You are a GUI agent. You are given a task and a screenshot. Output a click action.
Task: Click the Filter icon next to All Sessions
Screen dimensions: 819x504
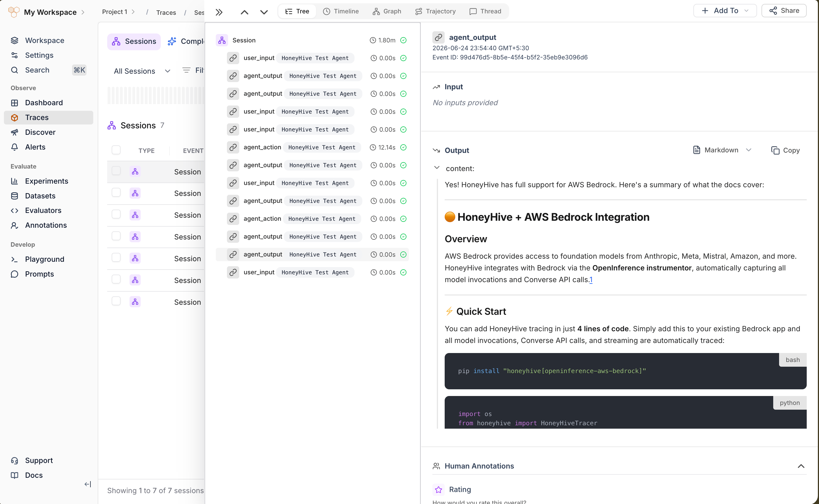186,70
